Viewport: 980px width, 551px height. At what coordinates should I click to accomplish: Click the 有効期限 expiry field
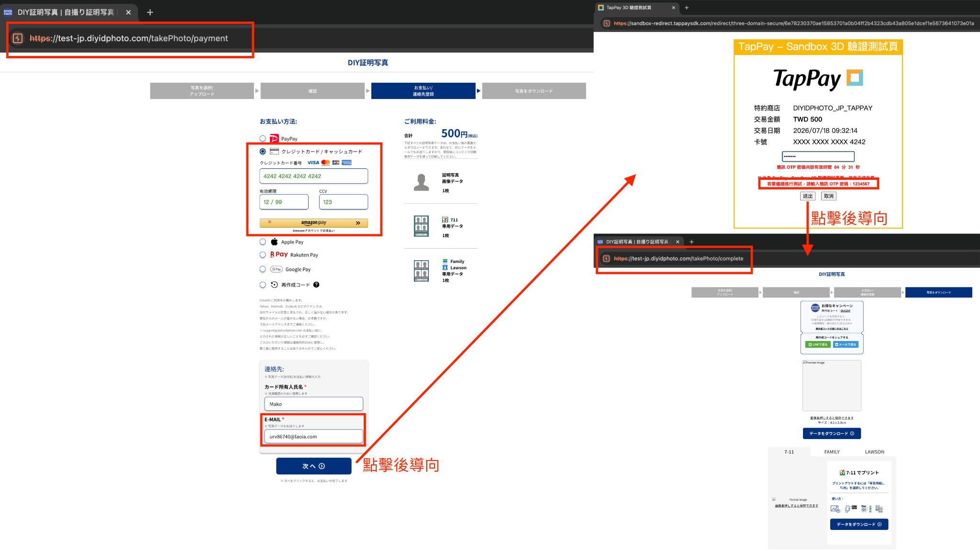pos(284,202)
